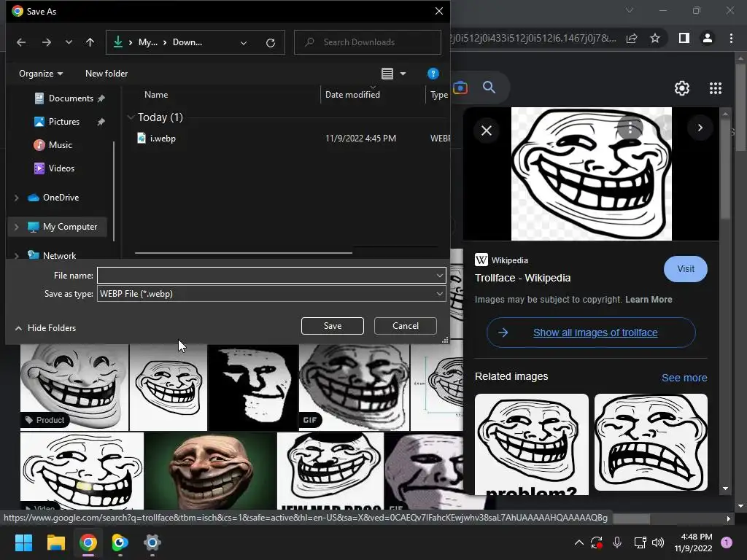Open Chrome profile icon

click(708, 38)
